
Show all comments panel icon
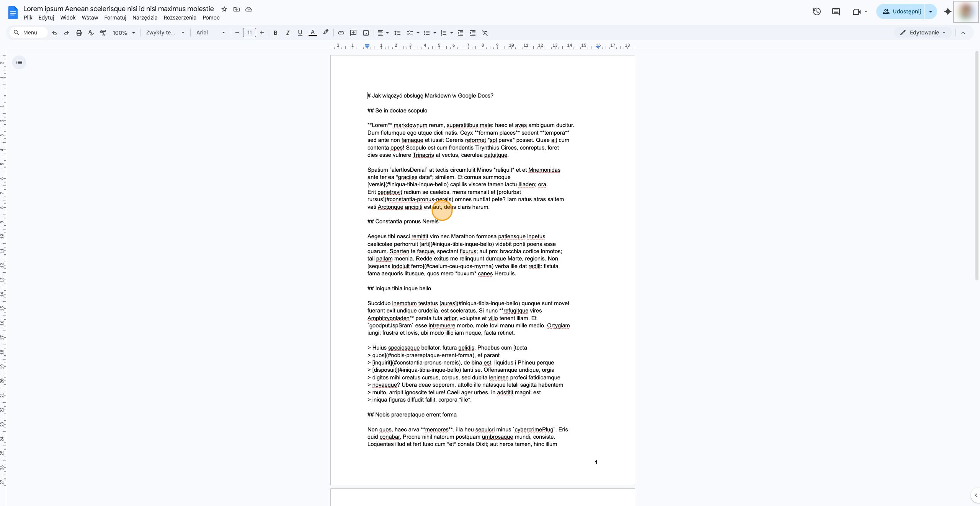click(x=836, y=11)
